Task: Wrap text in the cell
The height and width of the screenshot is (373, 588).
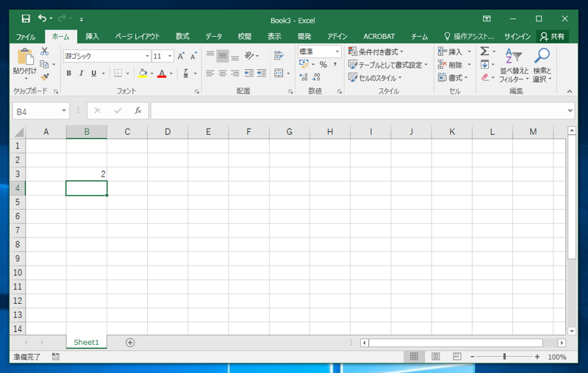Action: [279, 56]
